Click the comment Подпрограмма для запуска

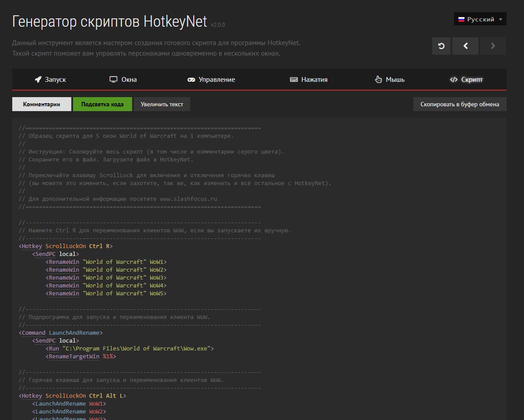tap(115, 317)
